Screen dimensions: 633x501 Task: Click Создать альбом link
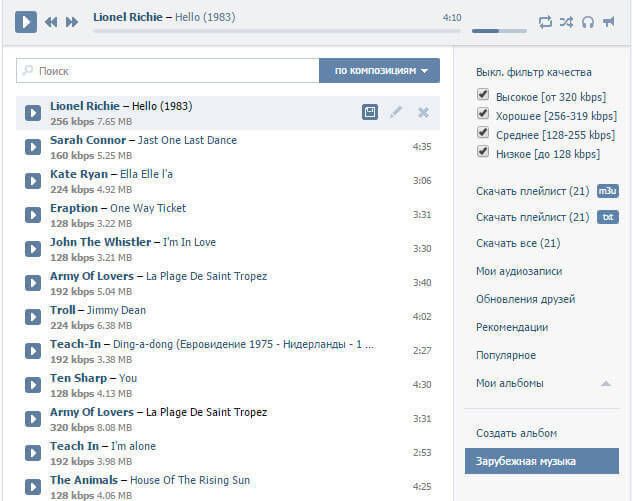click(x=516, y=433)
